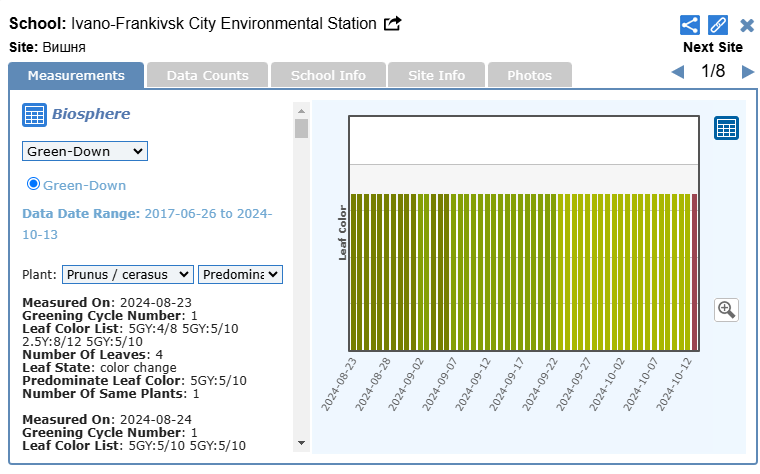Copy link using the chain icon
The height and width of the screenshot is (474, 760).
coord(717,25)
